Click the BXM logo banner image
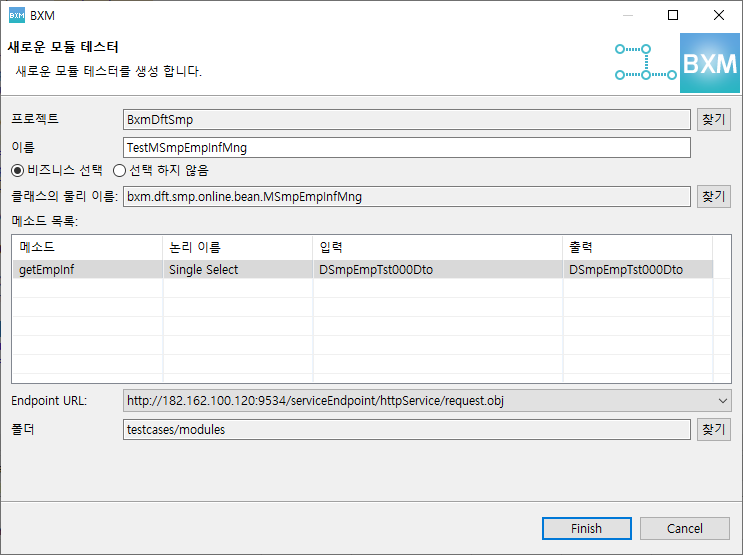 (x=709, y=64)
